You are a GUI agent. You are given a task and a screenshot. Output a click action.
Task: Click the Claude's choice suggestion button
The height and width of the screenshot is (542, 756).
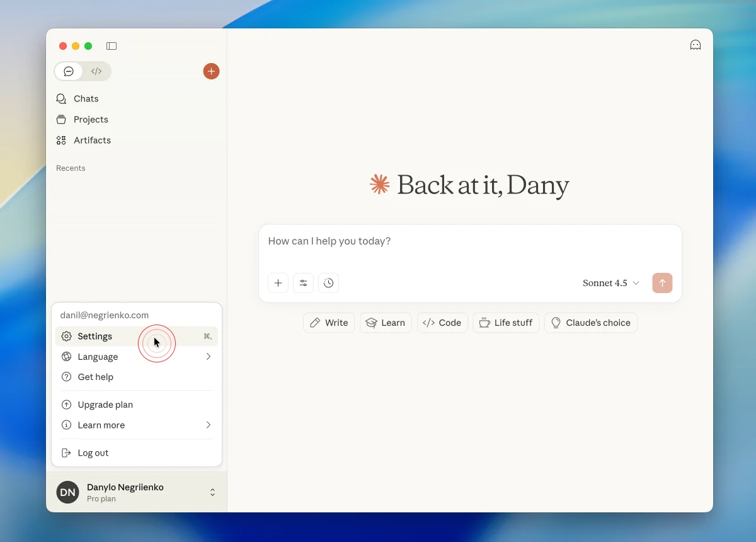590,323
